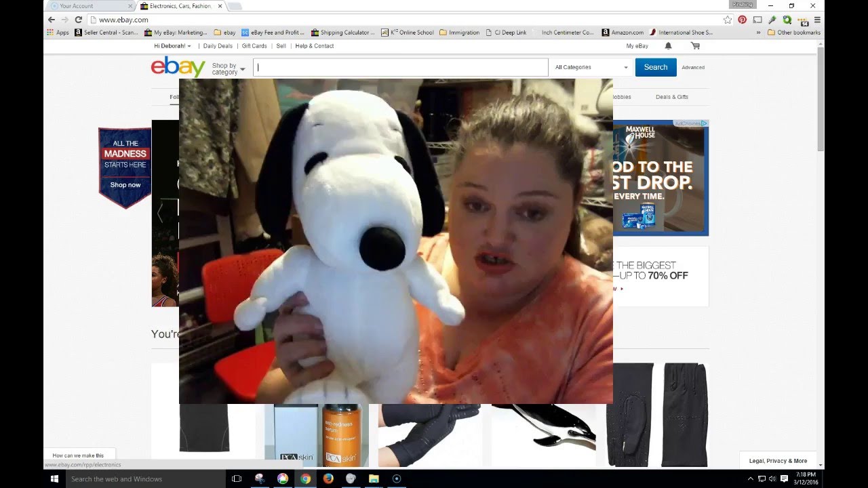Select the Electronics, Cars, Fashion tab
Image resolution: width=868 pixels, height=488 pixels.
(x=180, y=6)
